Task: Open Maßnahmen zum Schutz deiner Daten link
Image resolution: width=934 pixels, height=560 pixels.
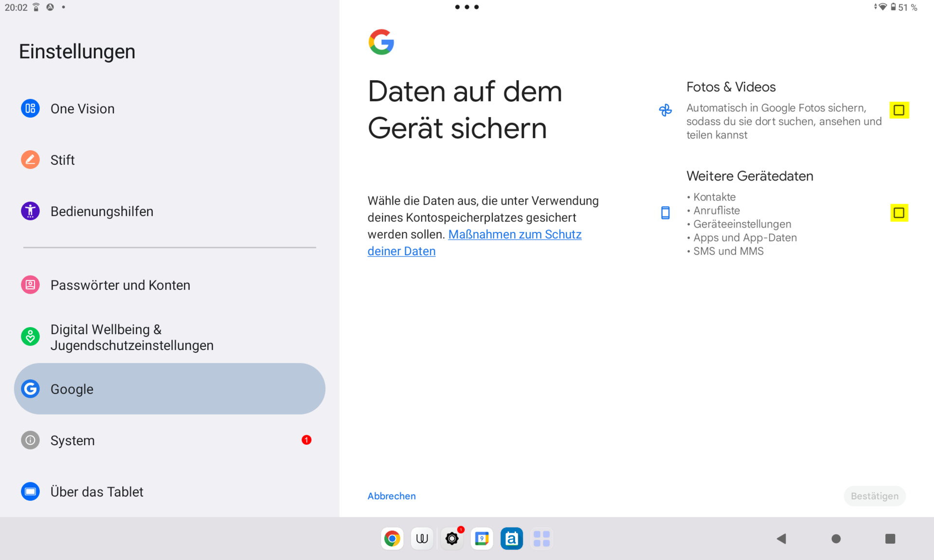Action: pyautogui.click(x=514, y=235)
